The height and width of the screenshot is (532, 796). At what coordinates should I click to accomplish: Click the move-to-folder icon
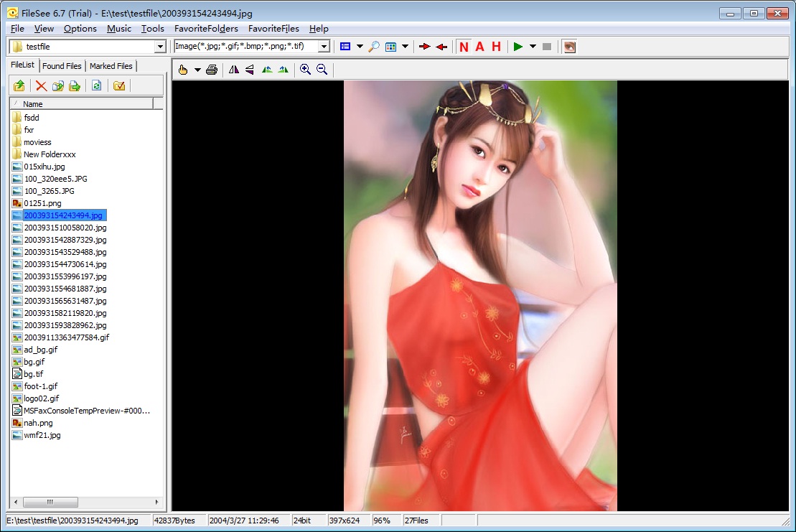tap(75, 85)
